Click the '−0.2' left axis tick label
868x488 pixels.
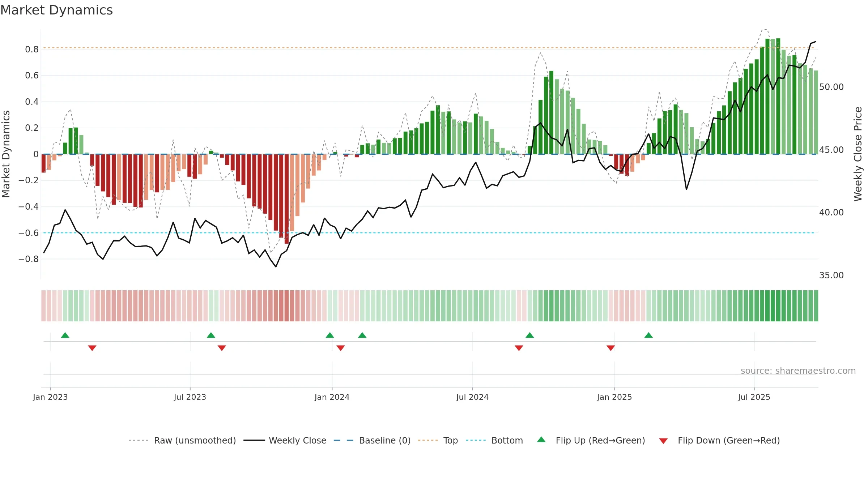pyautogui.click(x=29, y=180)
